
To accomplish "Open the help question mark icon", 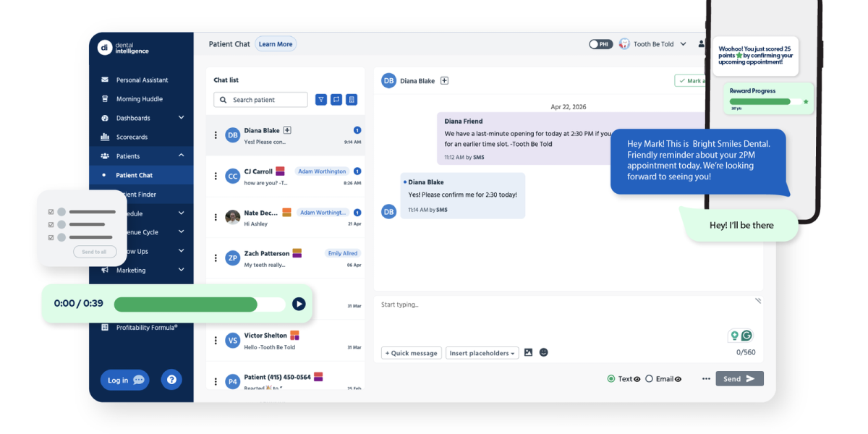I will [171, 380].
